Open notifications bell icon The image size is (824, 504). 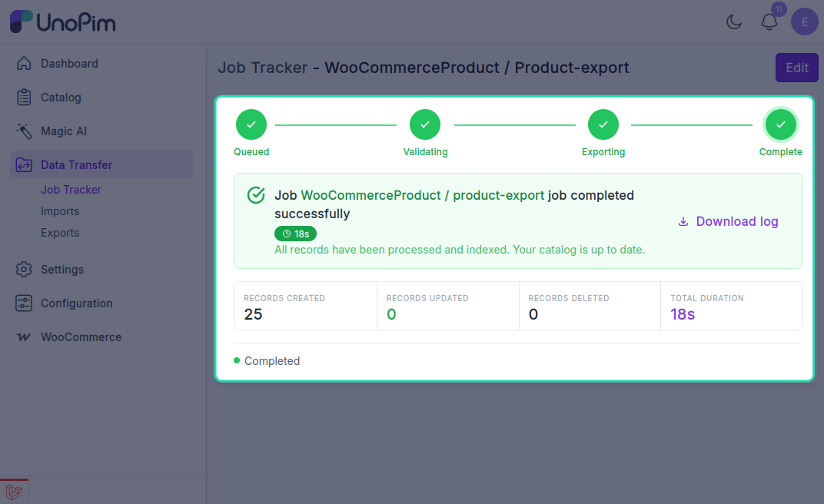(x=769, y=22)
